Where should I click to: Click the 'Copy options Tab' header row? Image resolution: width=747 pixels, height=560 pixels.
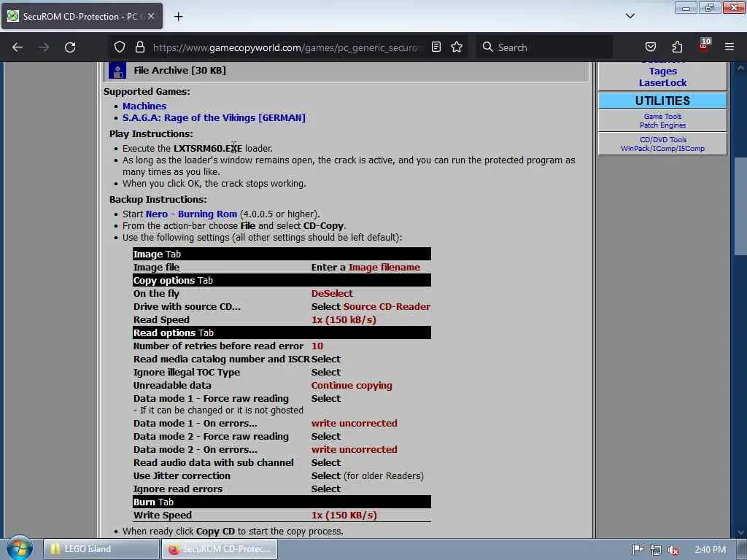pos(282,280)
